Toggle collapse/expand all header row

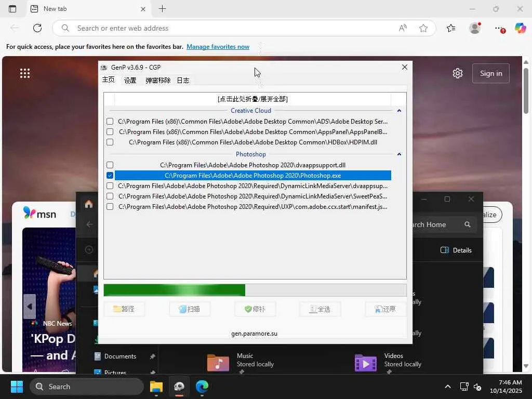(252, 99)
